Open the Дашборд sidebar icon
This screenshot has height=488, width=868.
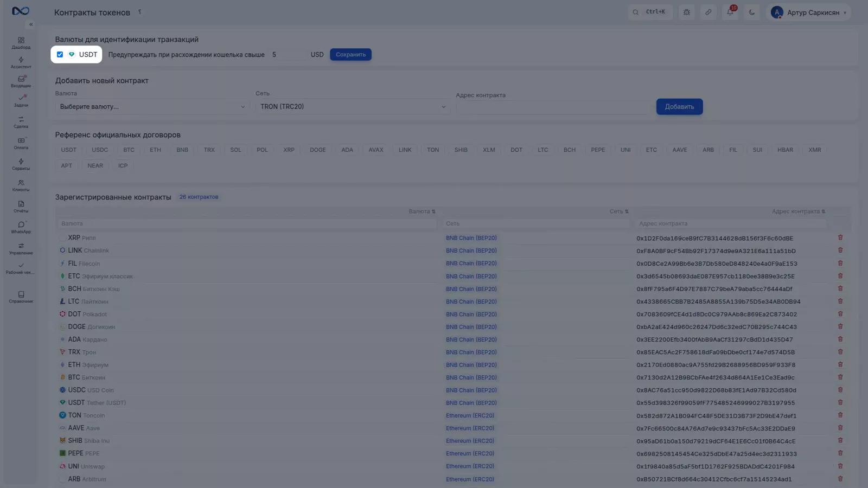click(21, 43)
